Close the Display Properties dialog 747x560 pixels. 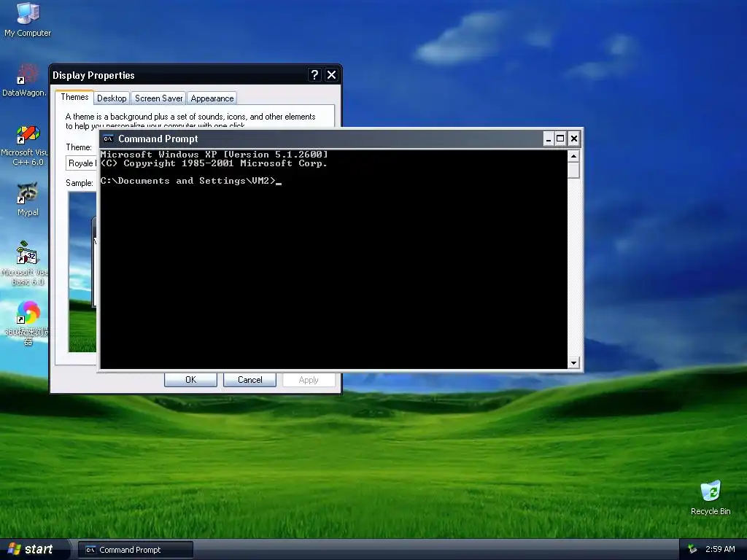(x=331, y=75)
